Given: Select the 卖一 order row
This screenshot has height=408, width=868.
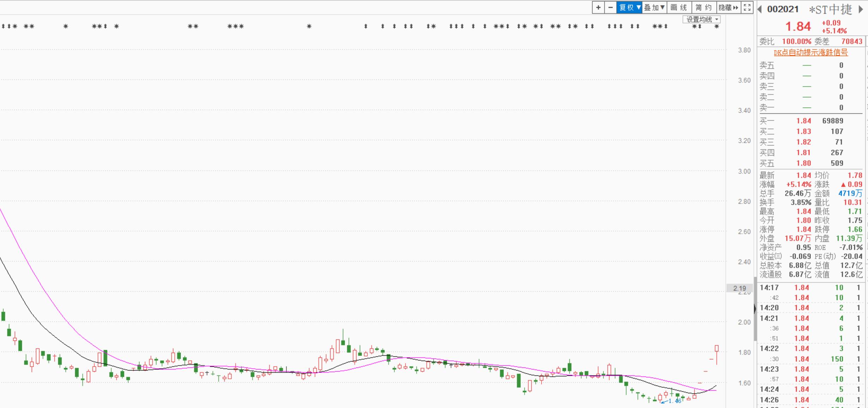Looking at the screenshot, I should pyautogui.click(x=811, y=108).
